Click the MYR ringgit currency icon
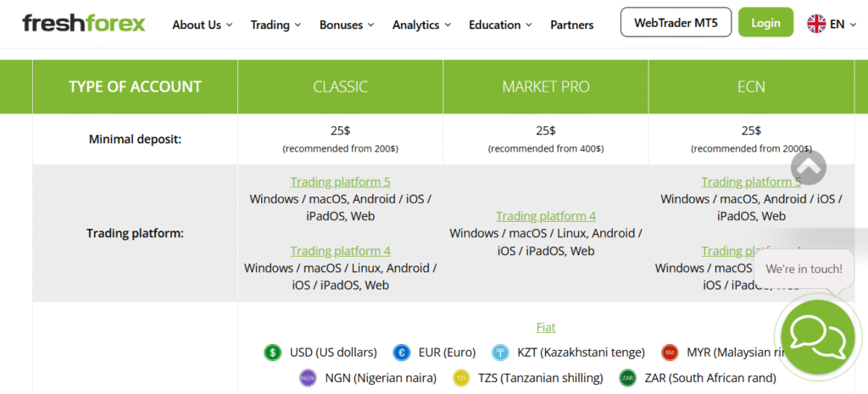Screen dimensions: 868x394 [x=670, y=352]
